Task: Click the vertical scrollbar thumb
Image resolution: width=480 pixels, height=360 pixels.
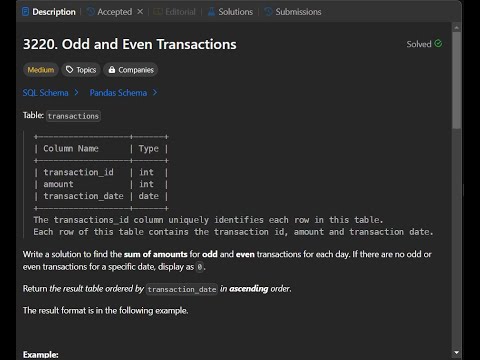Action: (x=457, y=80)
